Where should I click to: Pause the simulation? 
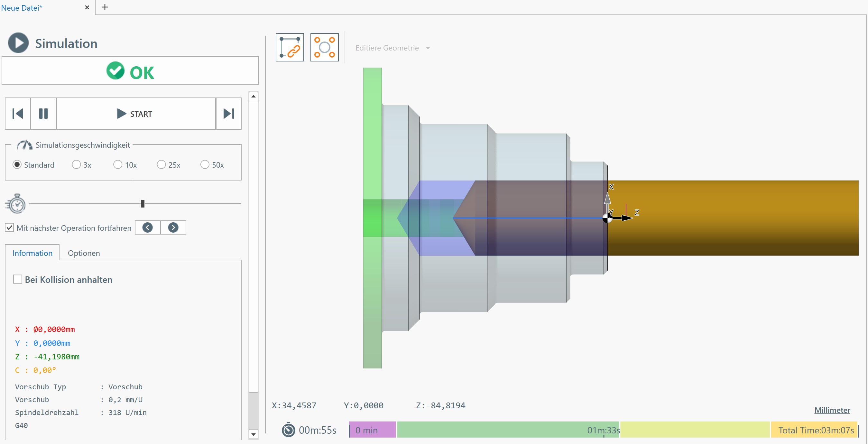[43, 114]
